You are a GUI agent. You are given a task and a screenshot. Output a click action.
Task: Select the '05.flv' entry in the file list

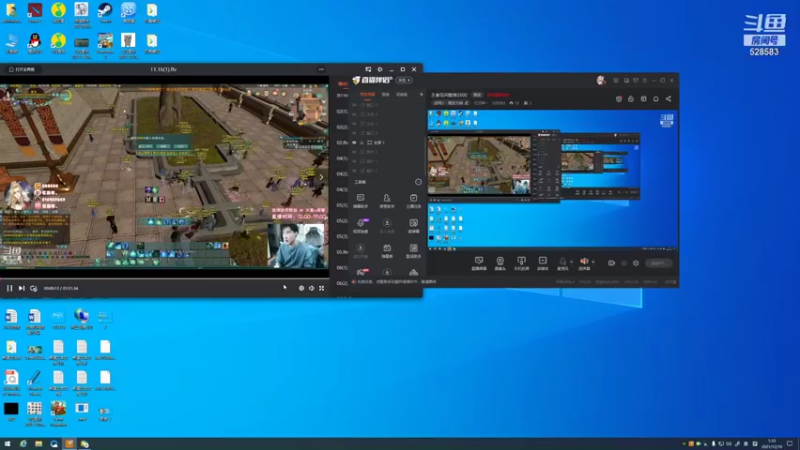342,252
